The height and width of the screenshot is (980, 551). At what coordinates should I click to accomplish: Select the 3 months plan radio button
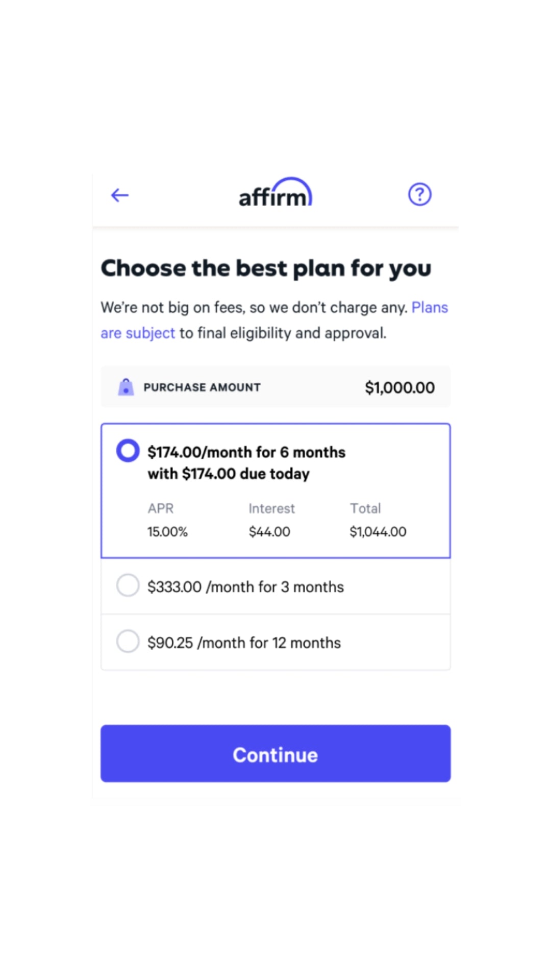pyautogui.click(x=128, y=585)
